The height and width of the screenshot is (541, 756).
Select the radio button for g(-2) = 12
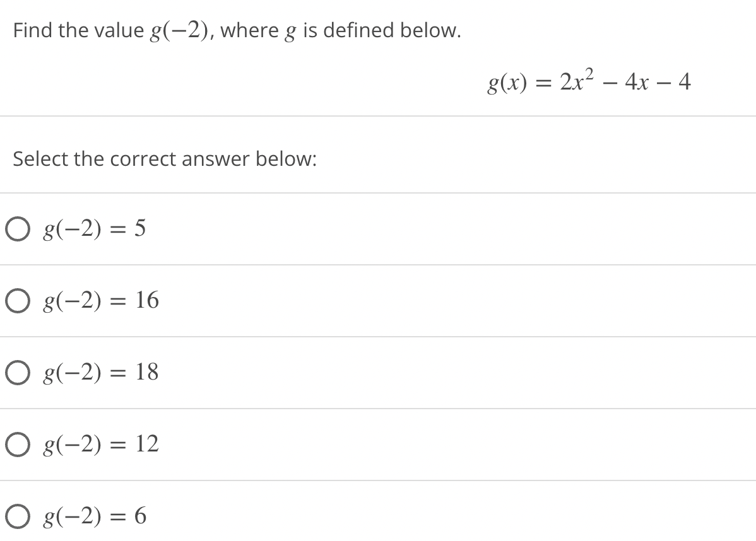tap(18, 445)
